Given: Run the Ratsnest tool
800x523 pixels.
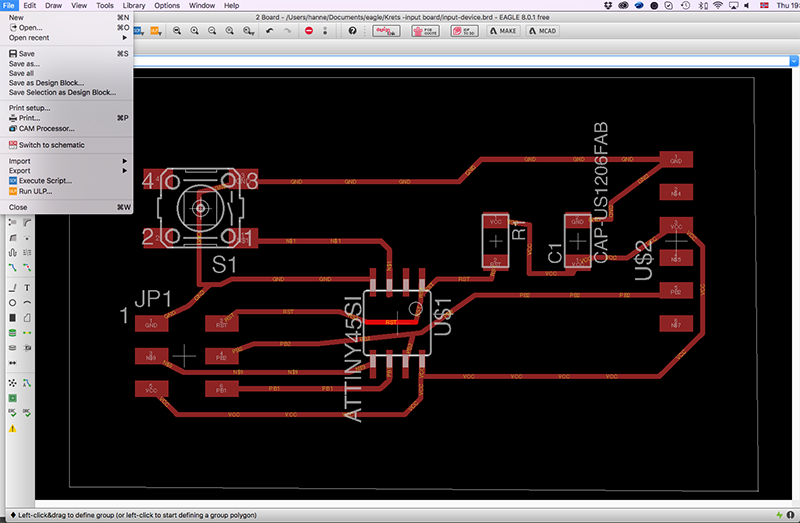Looking at the screenshot, I should click(13, 383).
